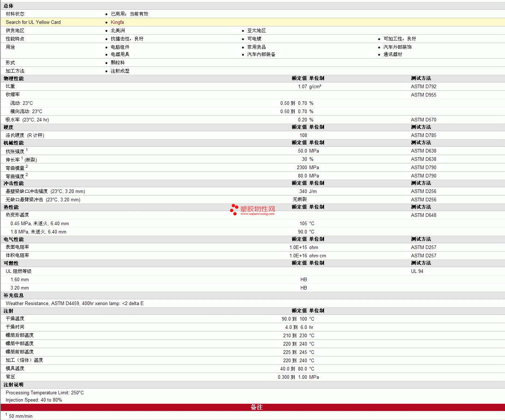Select the '总体' section header

[9, 6]
